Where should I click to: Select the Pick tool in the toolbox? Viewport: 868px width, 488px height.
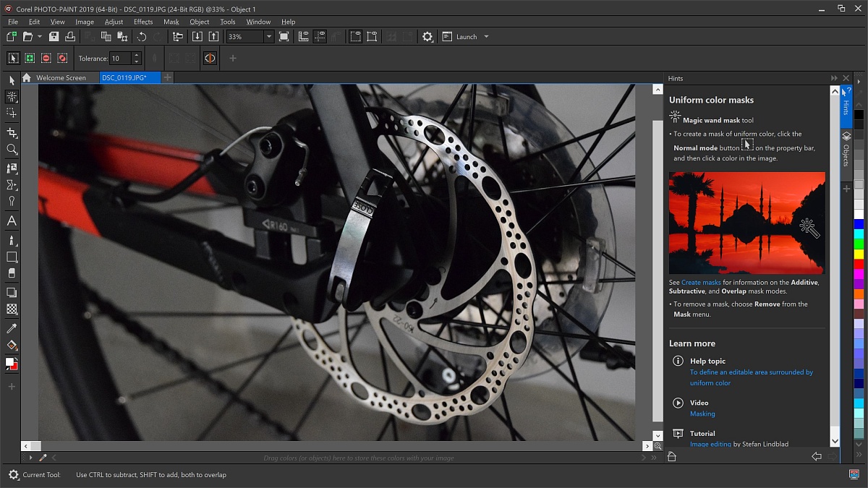click(x=12, y=80)
